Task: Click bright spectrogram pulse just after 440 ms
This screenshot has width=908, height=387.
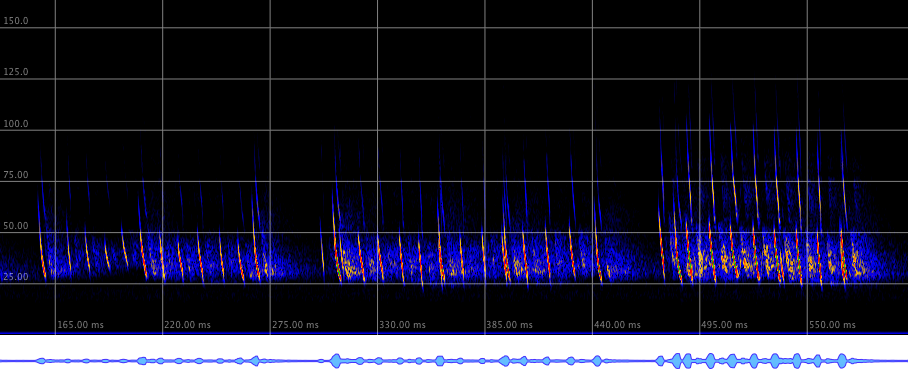Action: coord(661,243)
